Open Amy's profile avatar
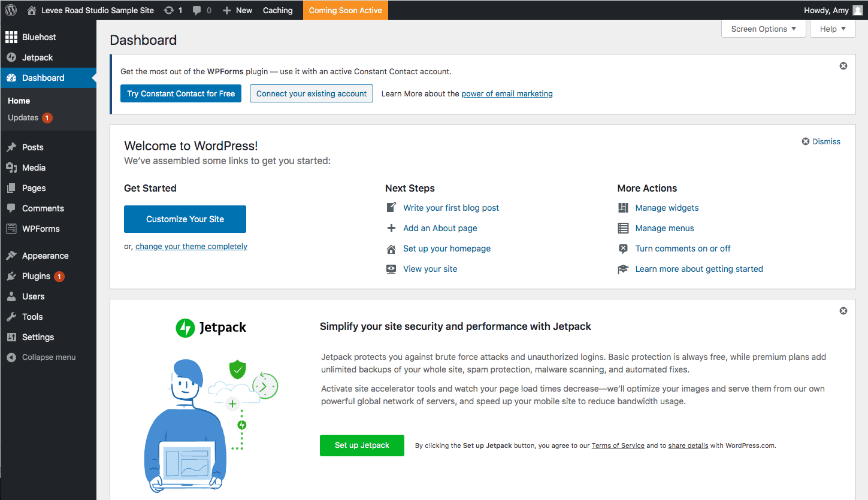Image resolution: width=868 pixels, height=500 pixels. coord(858,10)
